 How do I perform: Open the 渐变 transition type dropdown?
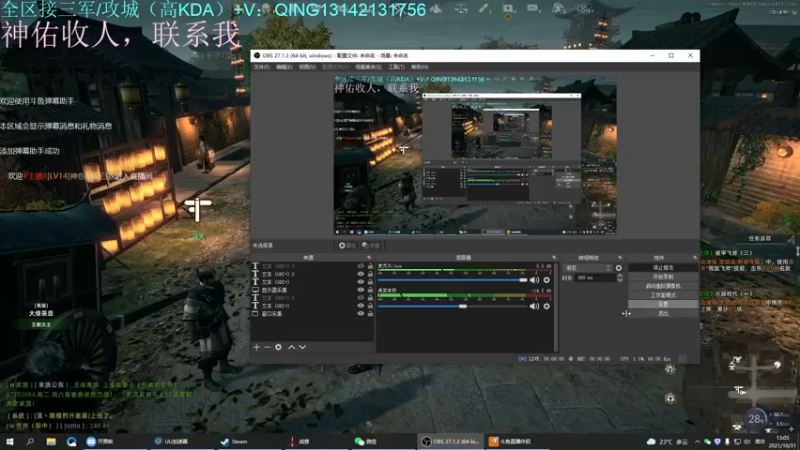tap(587, 268)
